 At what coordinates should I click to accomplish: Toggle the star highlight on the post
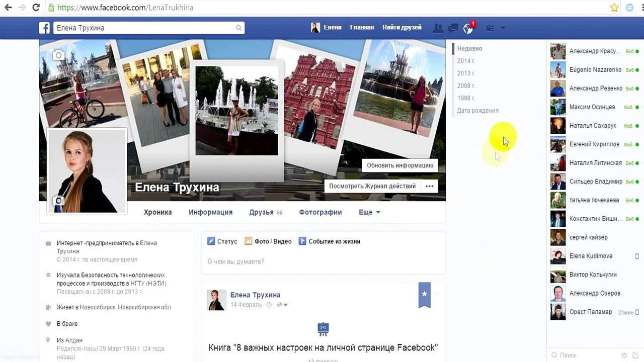pos(425,295)
